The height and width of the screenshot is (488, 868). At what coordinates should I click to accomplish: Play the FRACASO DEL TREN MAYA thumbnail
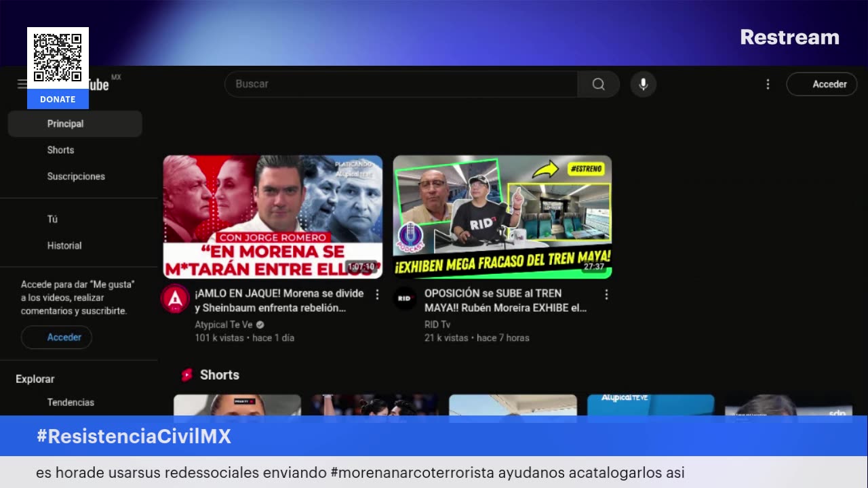[502, 217]
